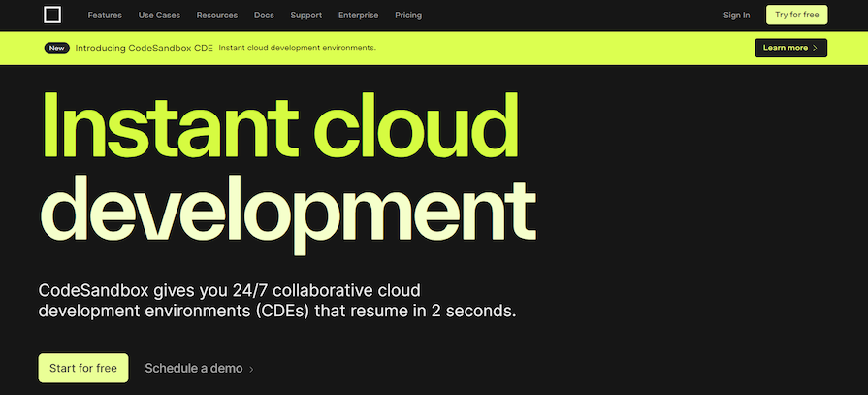Open the Schedule a demo link
Screen dimensions: 868x395
click(x=193, y=369)
